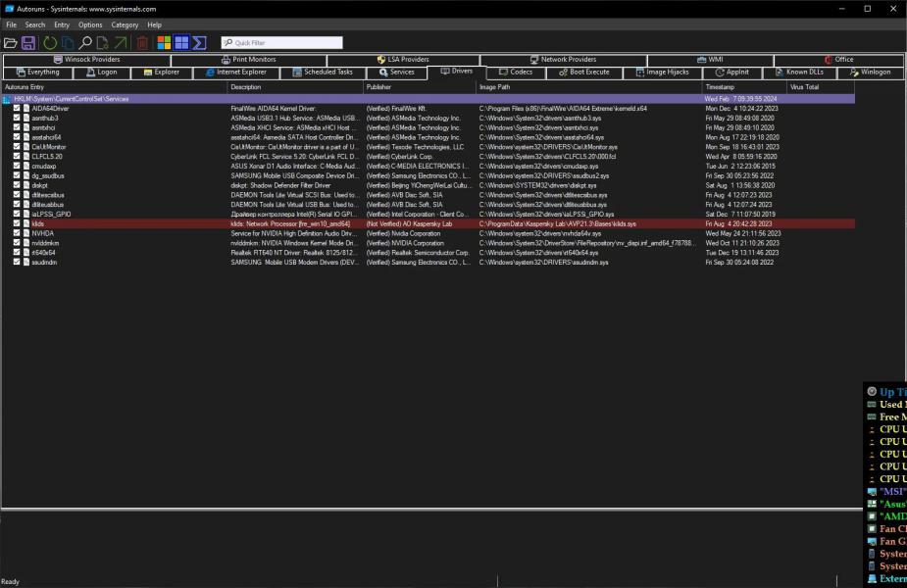Switch to the WMI tab
Viewport: 907px width, 588px height.
tap(710, 60)
